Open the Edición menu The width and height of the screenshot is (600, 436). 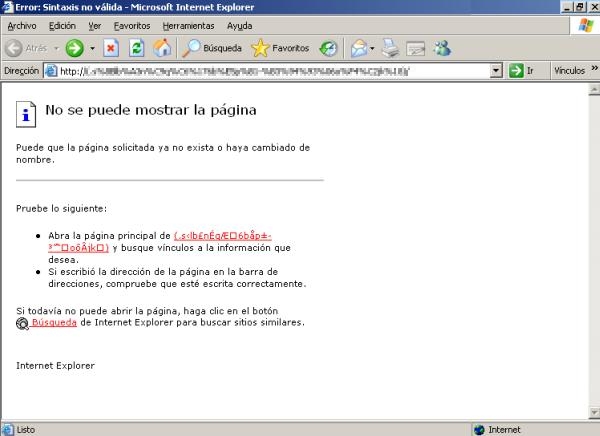62,26
